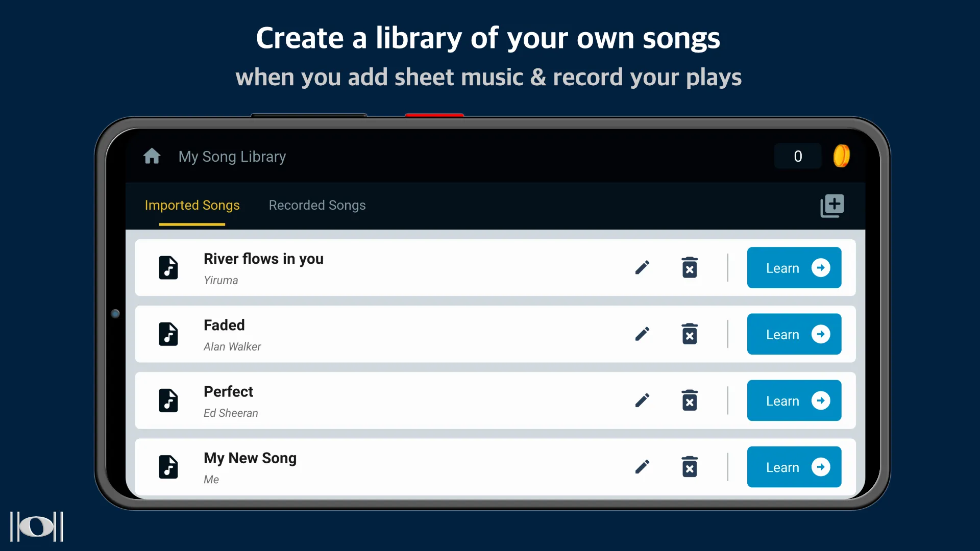Click Learn button for My New Song
Screen dimensions: 980x551
[x=794, y=467]
